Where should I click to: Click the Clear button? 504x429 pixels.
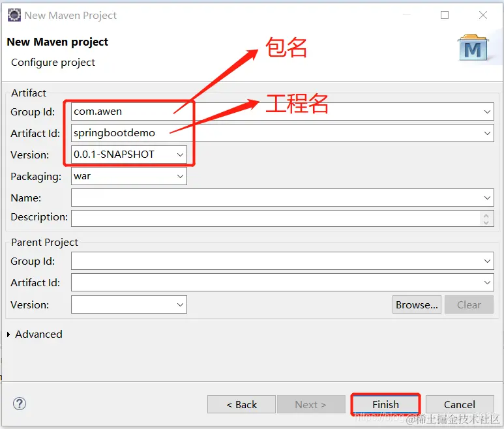469,304
